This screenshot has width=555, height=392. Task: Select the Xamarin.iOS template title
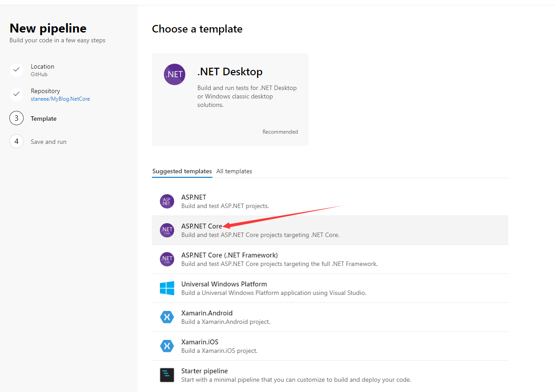click(x=200, y=342)
